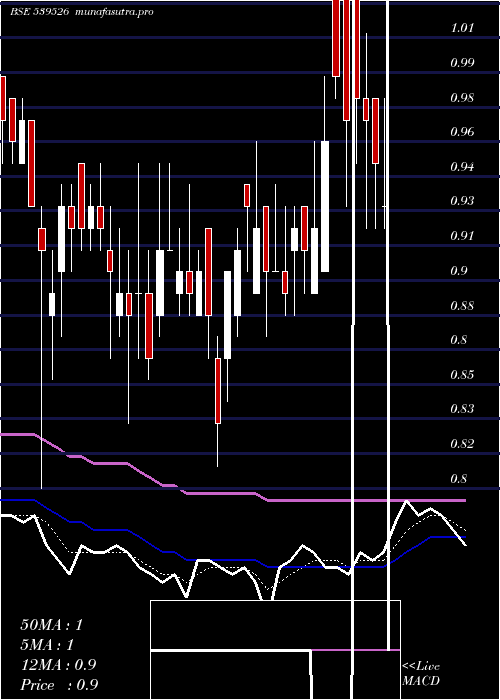Click the 0.96 price axis label
This screenshot has height=700, width=500.
tap(462, 132)
